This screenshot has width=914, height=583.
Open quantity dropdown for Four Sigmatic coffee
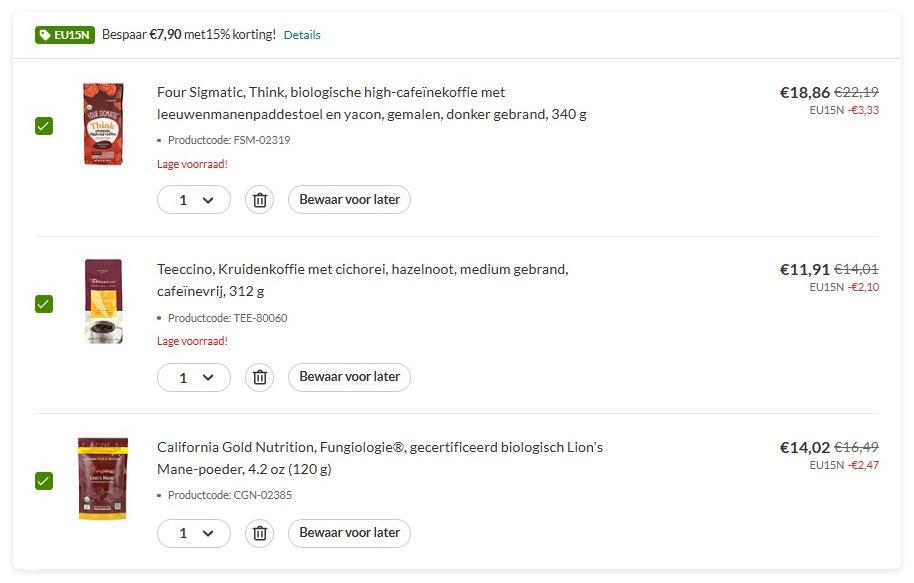click(x=194, y=200)
